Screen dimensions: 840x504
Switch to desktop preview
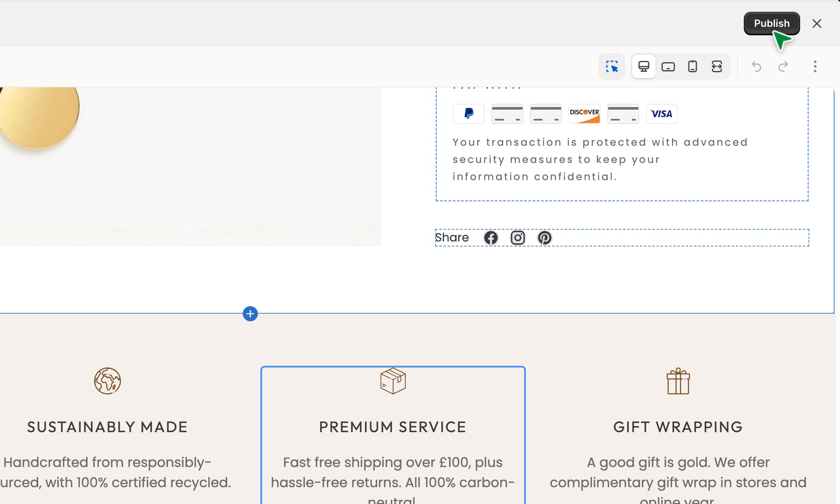(x=643, y=66)
